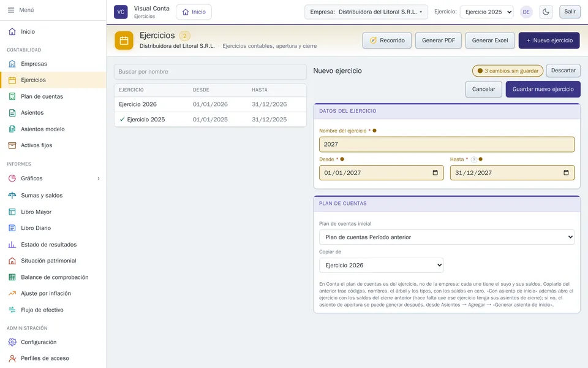Click the Configuración gear icon
This screenshot has width=588, height=368.
(x=12, y=342)
